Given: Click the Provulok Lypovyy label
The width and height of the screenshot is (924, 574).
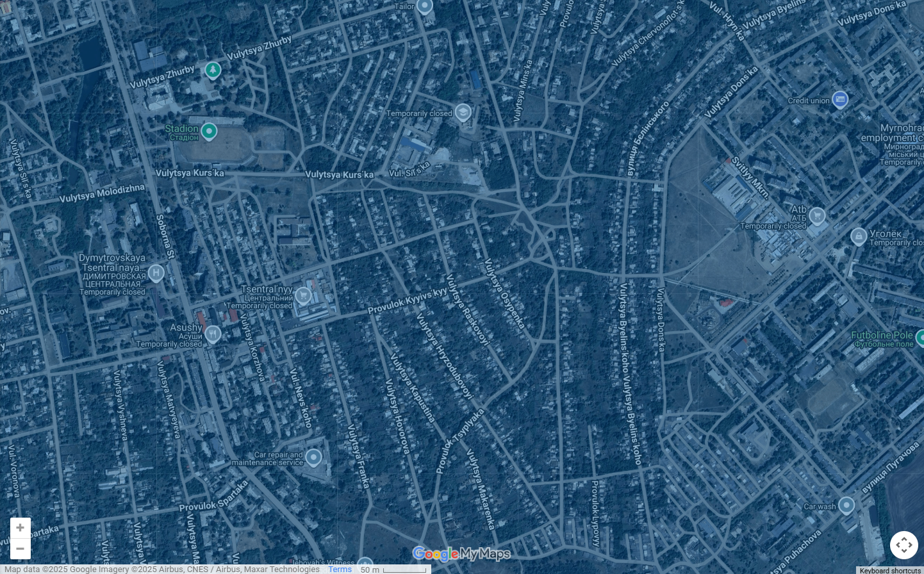Looking at the screenshot, I should click(x=595, y=513).
